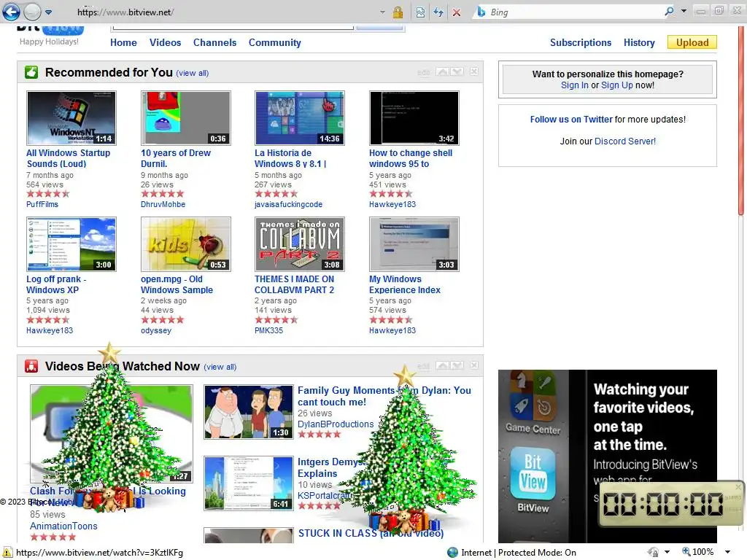Click the warning shield icon in status bar

coord(7,553)
